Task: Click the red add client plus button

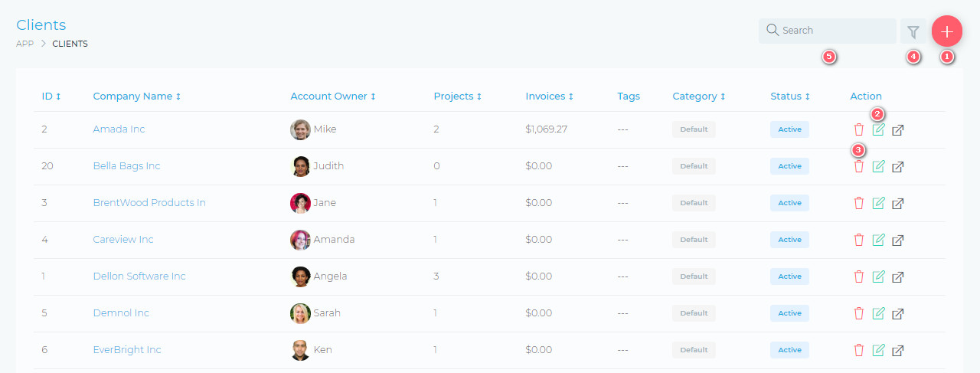Action: [947, 31]
